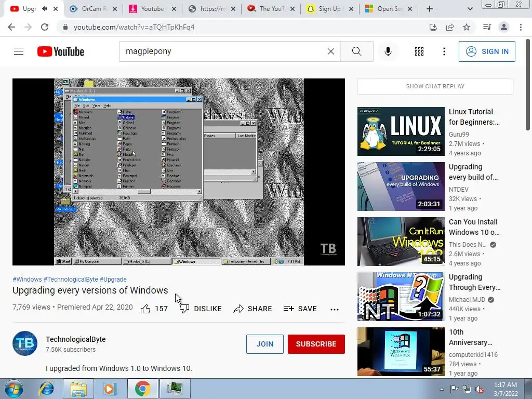The image size is (532, 399).
Task: Open Internet Explorer from the taskbar
Action: coord(46,389)
